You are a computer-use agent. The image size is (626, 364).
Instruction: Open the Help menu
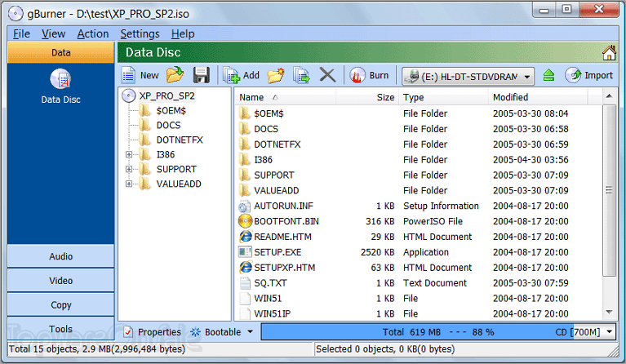click(183, 34)
